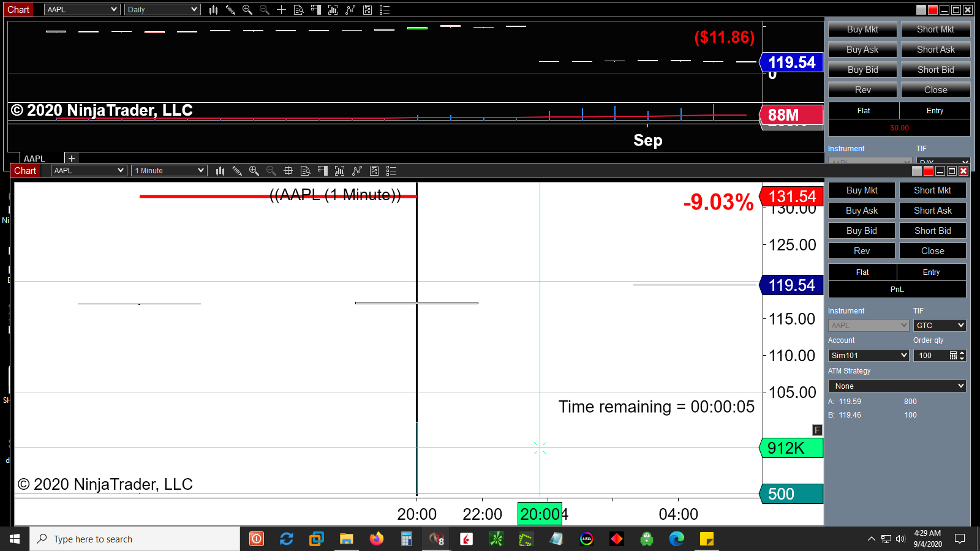Open the Calculator from the taskbar

coord(406,539)
